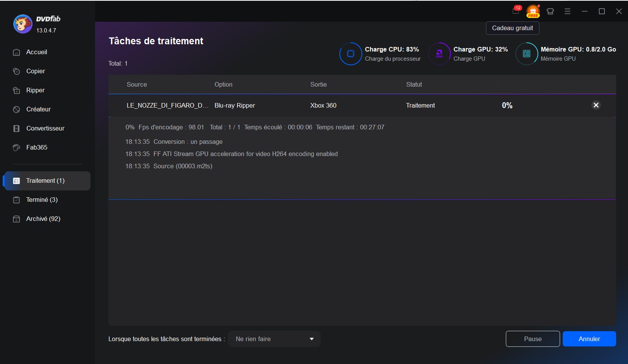Open Fab365 section
Image resolution: width=628 pixels, height=364 pixels.
[37, 148]
